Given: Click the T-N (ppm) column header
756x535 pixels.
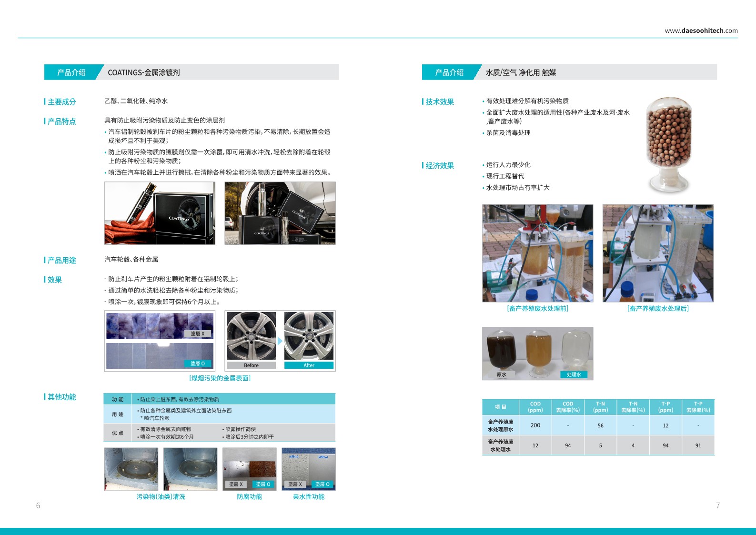Looking at the screenshot, I should click(x=600, y=407).
